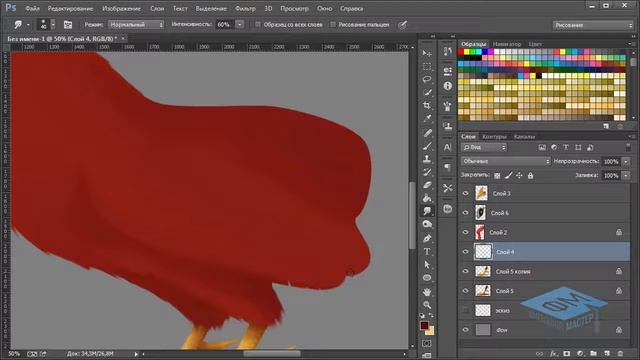Enable 'Образец со всех слоев' checkbox

pyautogui.click(x=258, y=24)
